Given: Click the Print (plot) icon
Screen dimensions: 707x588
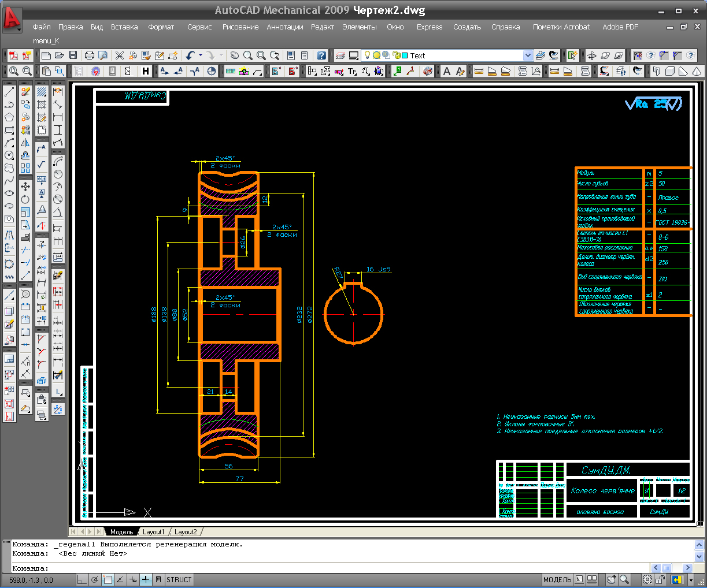Looking at the screenshot, I should click(89, 55).
